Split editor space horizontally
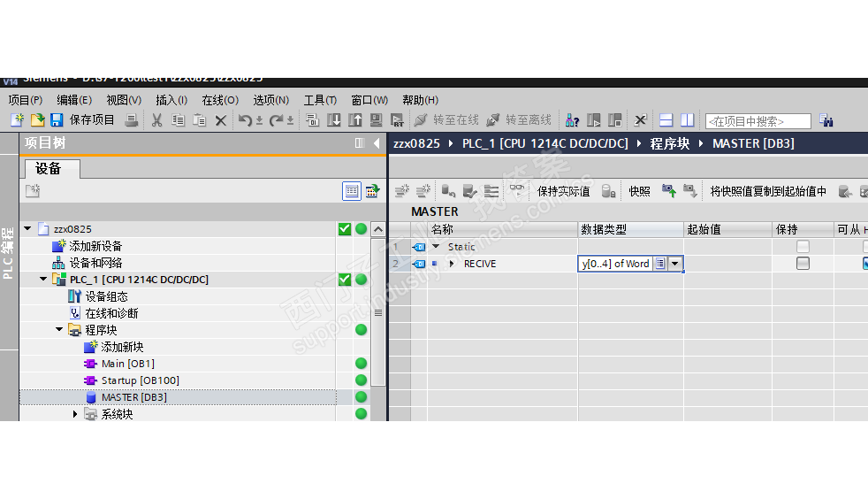Image resolution: width=868 pixels, height=499 pixels. pyautogui.click(x=666, y=120)
